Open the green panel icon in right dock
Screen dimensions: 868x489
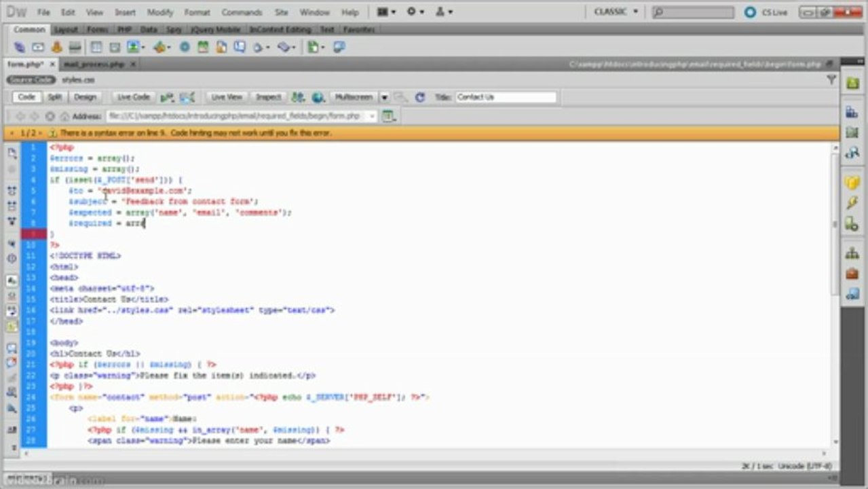tap(852, 83)
